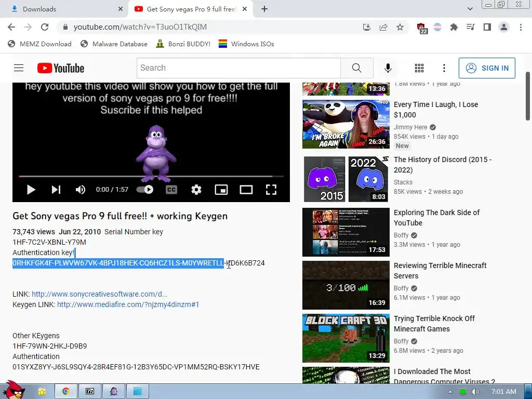This screenshot has width=532, height=399.
Task: Bookmark this page with the star icon
Action: tap(400, 27)
